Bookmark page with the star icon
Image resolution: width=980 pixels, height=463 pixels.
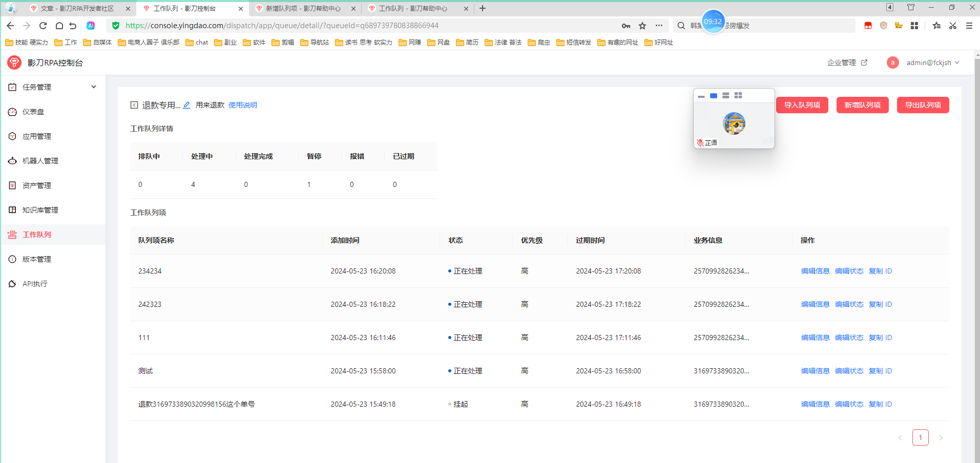[x=642, y=26]
